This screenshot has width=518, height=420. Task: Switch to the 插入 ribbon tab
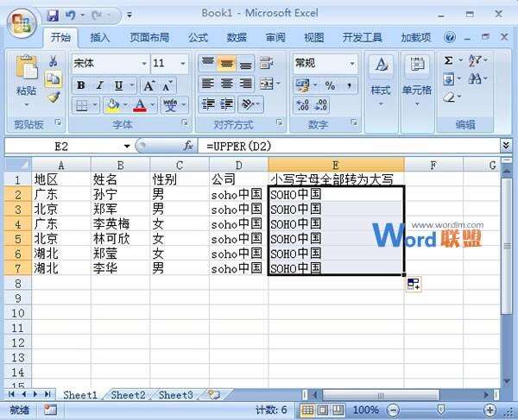[100, 38]
